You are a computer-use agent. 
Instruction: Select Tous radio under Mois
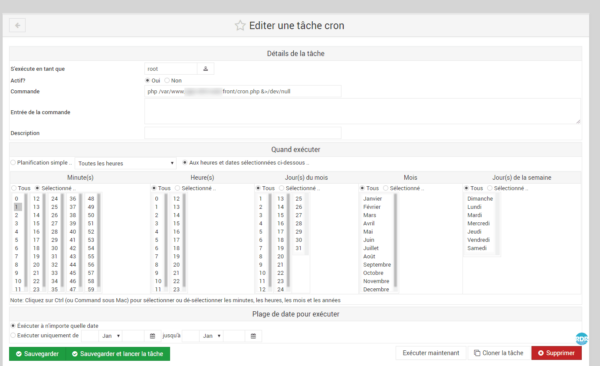click(362, 188)
